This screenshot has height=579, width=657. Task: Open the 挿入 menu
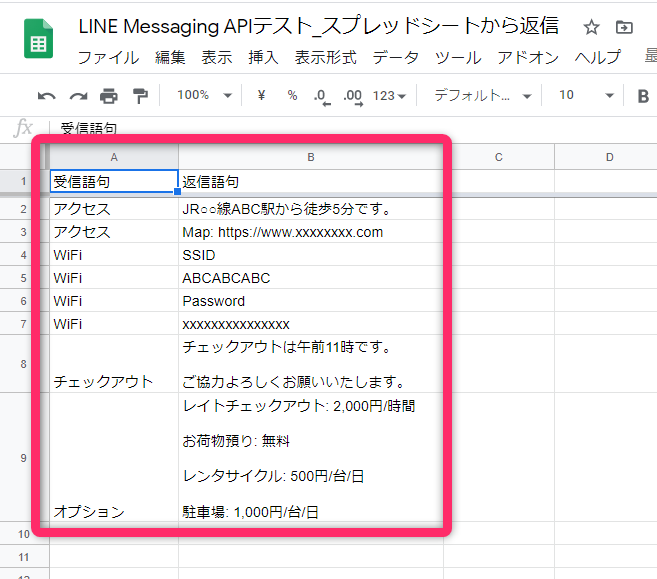tap(263, 57)
